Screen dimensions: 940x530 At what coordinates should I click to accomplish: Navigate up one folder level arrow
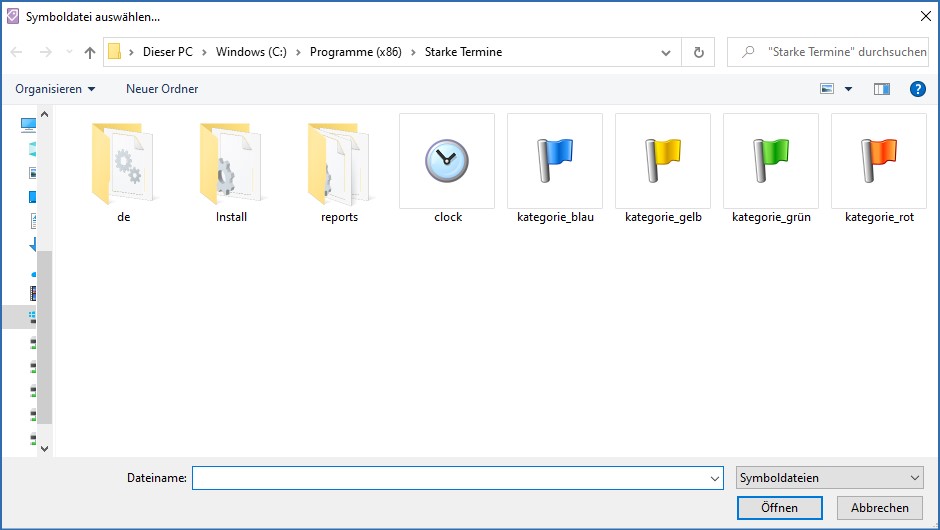tap(90, 52)
